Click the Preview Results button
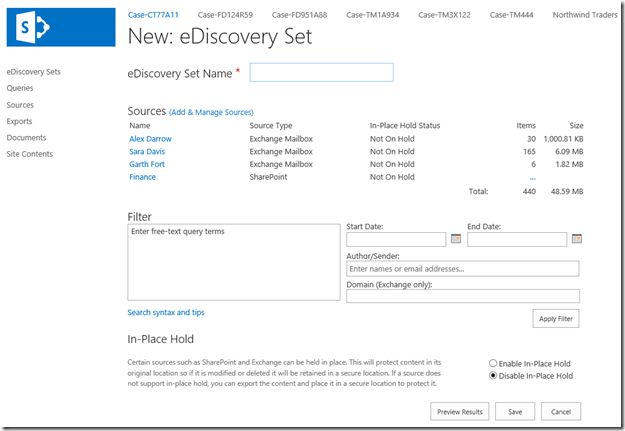The width and height of the screenshot is (625, 431). coord(460,411)
